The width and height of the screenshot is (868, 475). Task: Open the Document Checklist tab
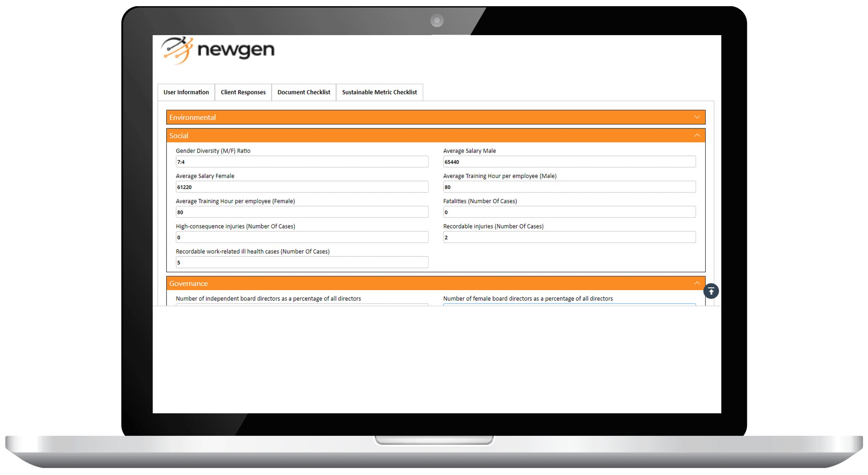(x=304, y=92)
